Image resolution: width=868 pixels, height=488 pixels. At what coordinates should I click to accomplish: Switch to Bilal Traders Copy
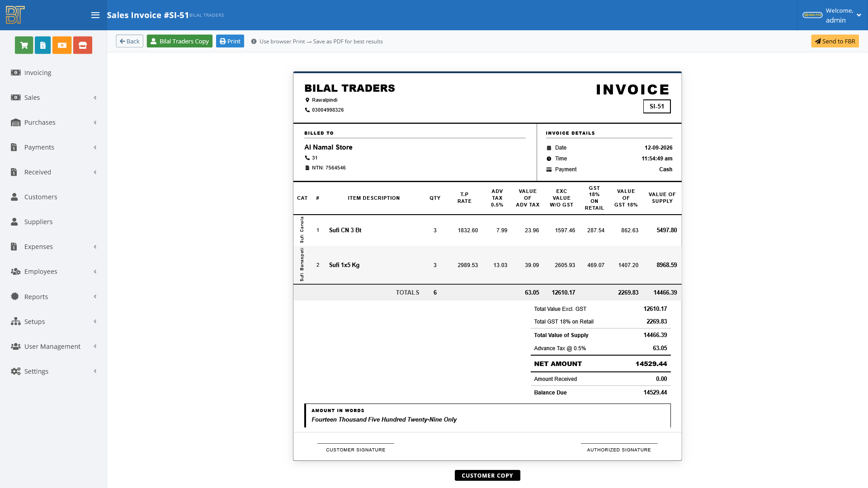[x=179, y=41]
